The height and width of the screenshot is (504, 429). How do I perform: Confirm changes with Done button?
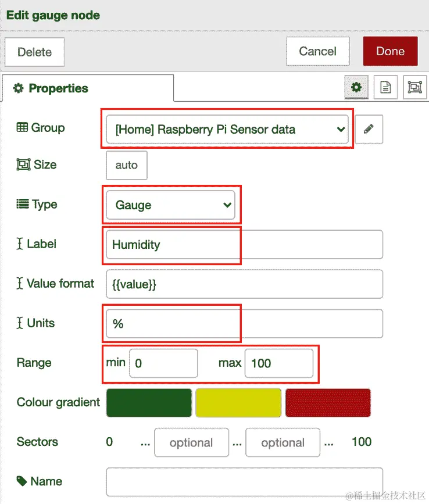click(x=391, y=51)
